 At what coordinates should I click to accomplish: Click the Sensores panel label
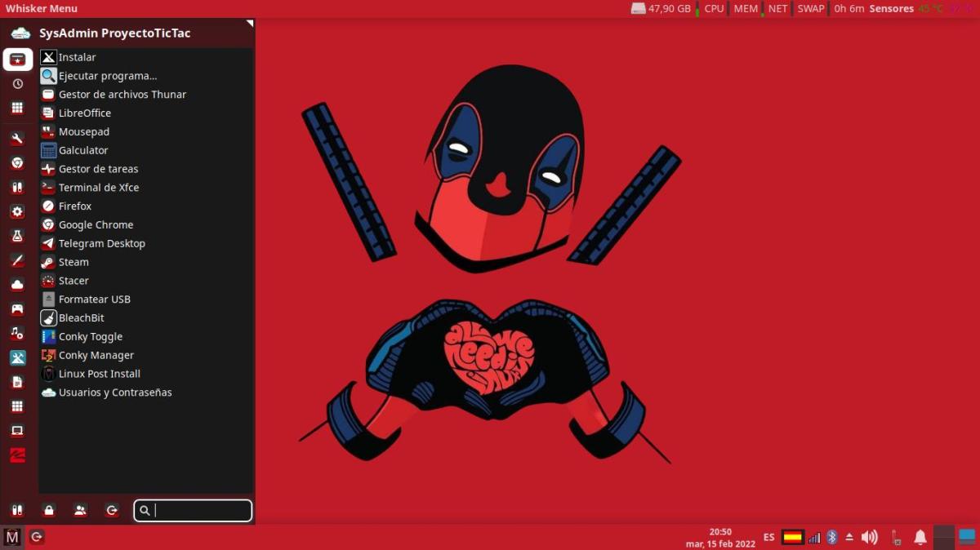(x=891, y=9)
